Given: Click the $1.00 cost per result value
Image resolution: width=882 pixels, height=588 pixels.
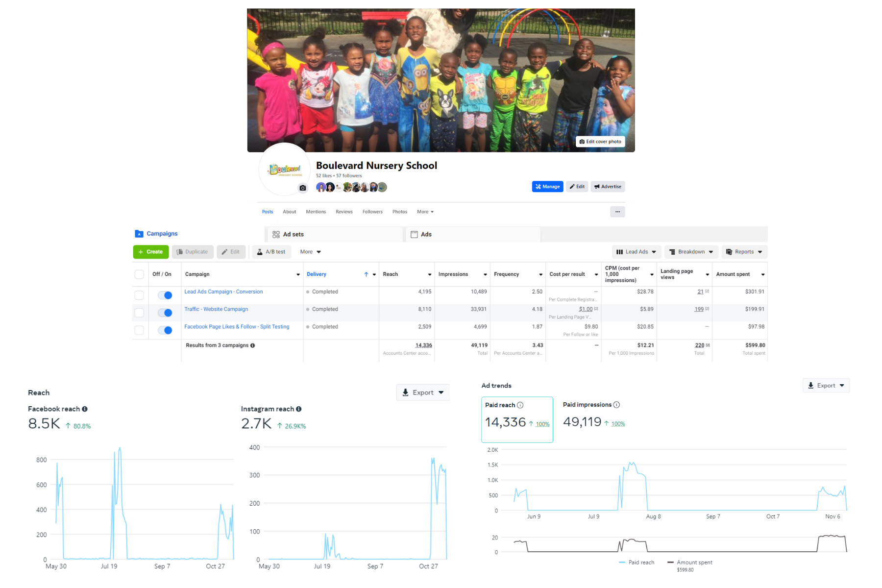Looking at the screenshot, I should (586, 309).
